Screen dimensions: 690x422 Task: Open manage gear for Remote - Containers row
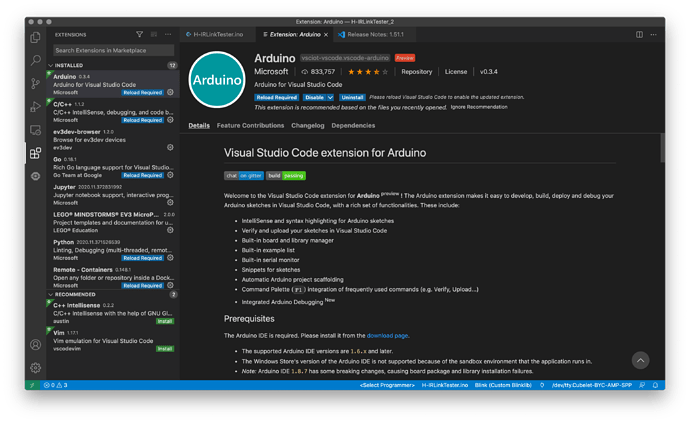point(170,285)
